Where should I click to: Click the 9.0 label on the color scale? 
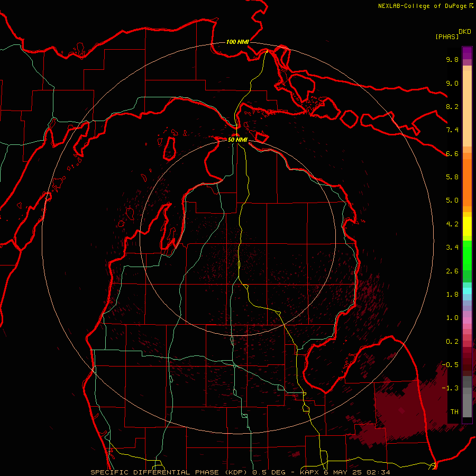(452, 83)
